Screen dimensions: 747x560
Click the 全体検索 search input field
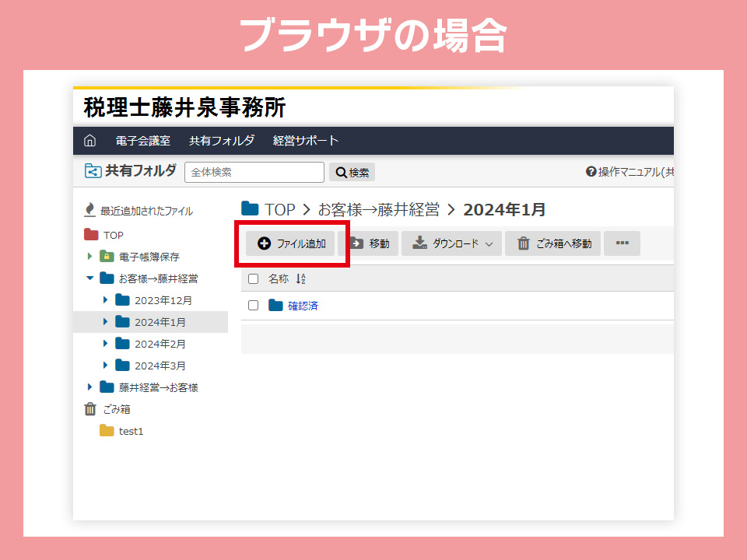[x=254, y=173]
